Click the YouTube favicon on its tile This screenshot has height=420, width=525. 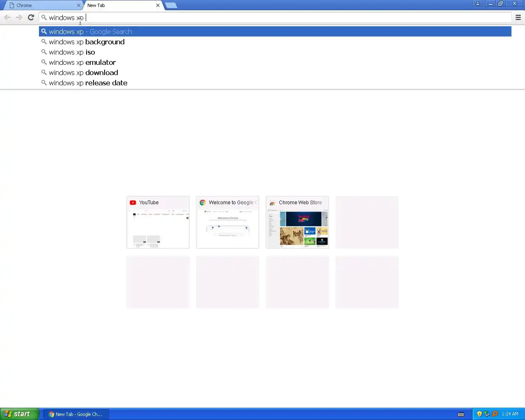click(133, 203)
